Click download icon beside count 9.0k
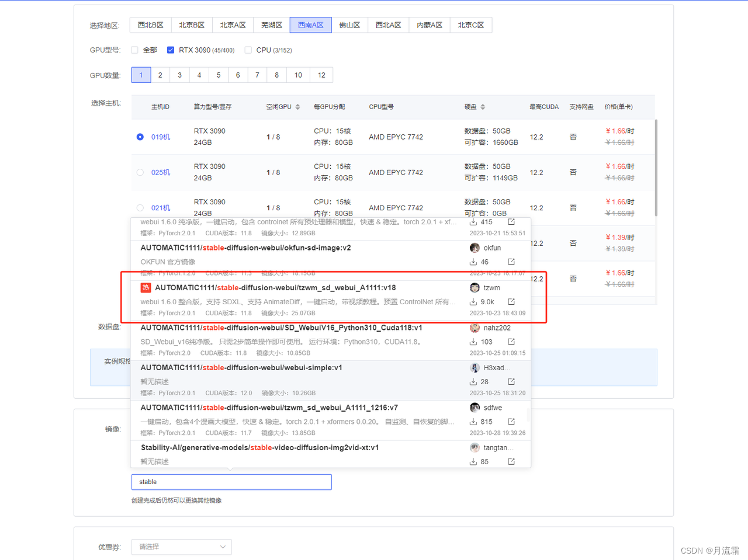This screenshot has height=560, width=748. click(473, 302)
